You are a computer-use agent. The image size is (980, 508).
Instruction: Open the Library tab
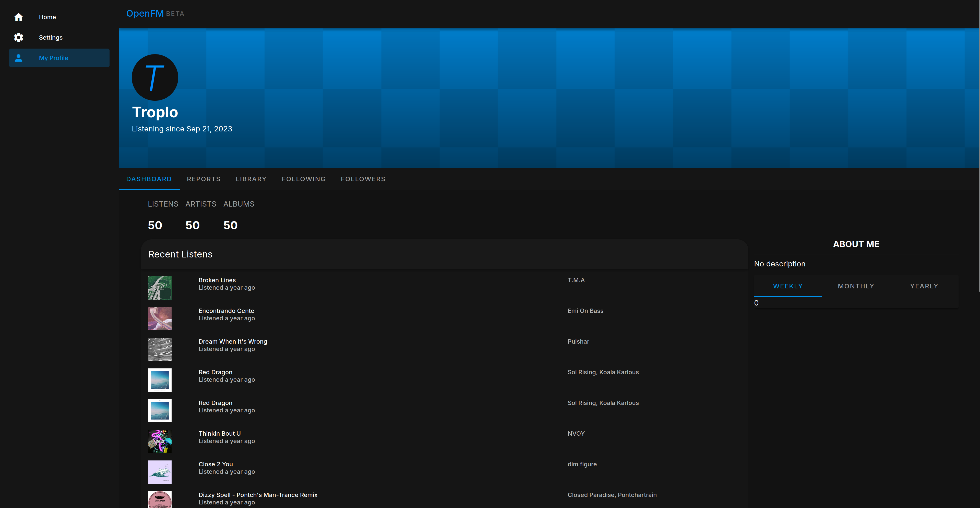[251, 179]
